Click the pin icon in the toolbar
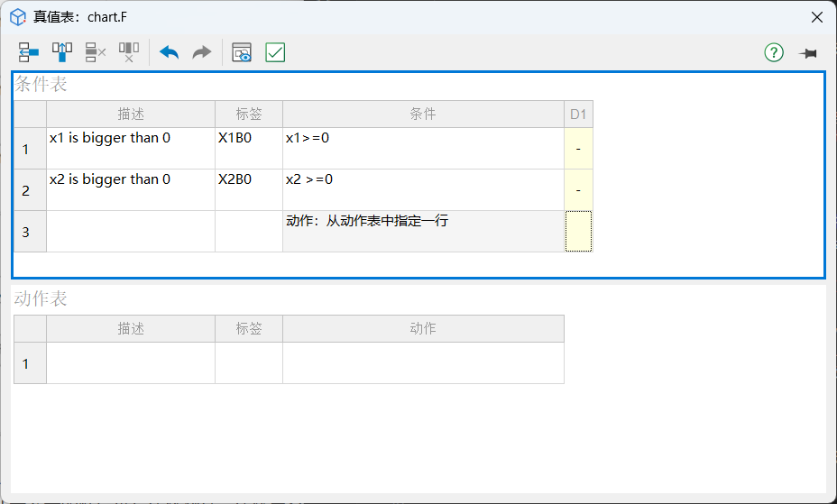This screenshot has height=504, width=837. click(807, 53)
